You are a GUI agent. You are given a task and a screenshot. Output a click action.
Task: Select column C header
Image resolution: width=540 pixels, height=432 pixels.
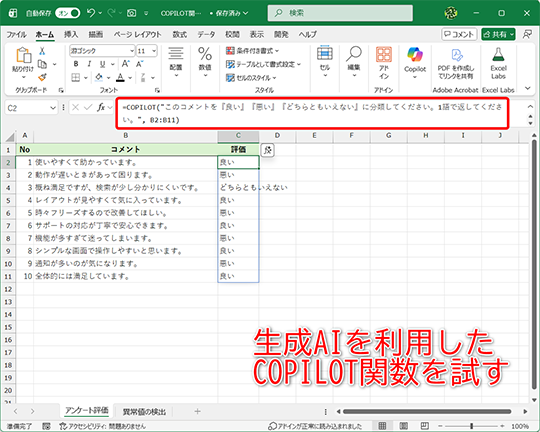[238, 136]
